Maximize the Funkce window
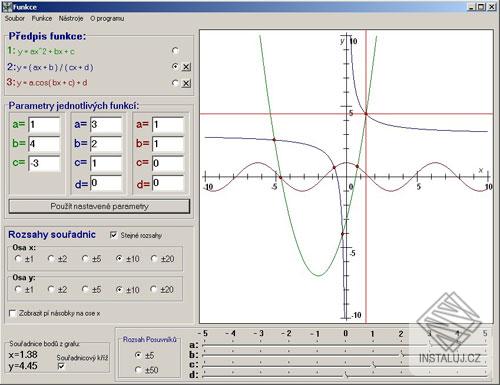The height and width of the screenshot is (385, 500). pyautogui.click(x=481, y=6)
